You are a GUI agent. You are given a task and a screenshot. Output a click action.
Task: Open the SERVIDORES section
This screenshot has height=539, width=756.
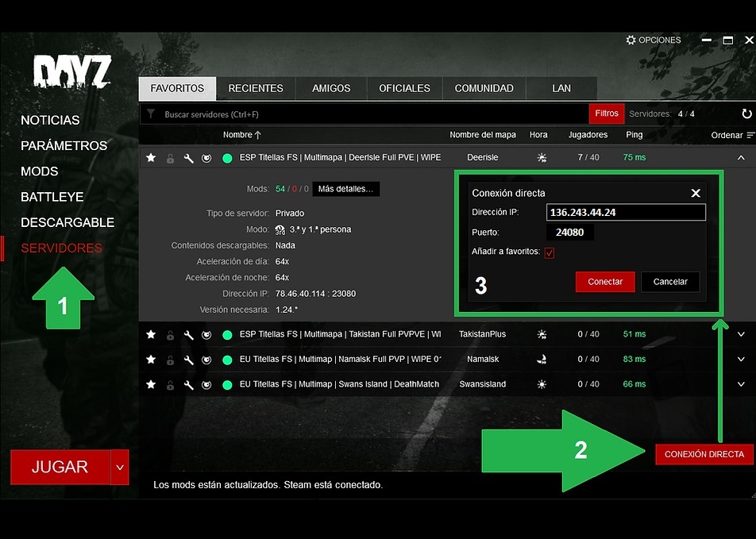[x=61, y=248]
